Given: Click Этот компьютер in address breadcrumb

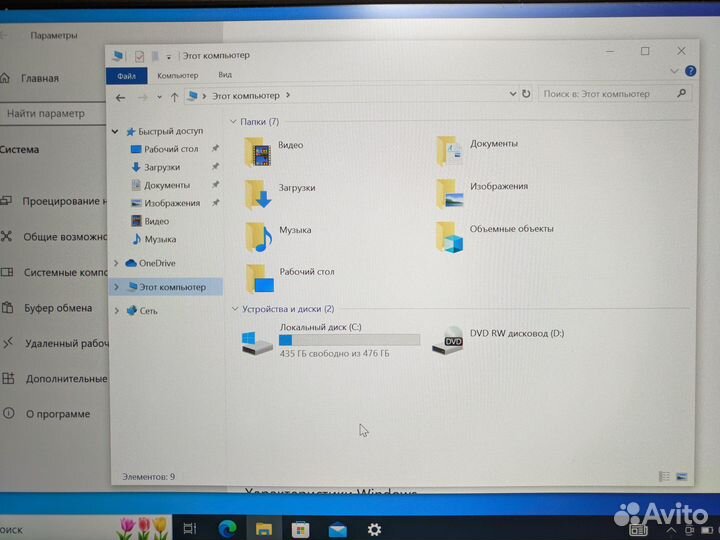Looking at the screenshot, I should pyautogui.click(x=246, y=96).
